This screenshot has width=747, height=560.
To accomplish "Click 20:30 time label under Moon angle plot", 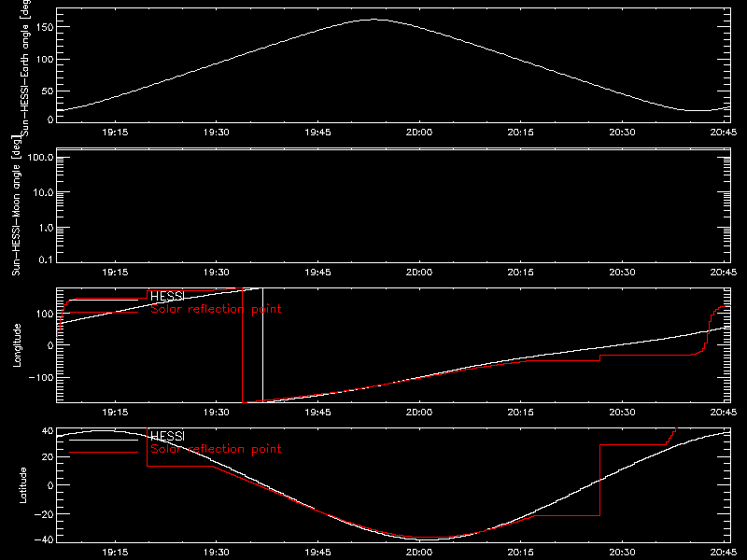I will click(x=622, y=273).
